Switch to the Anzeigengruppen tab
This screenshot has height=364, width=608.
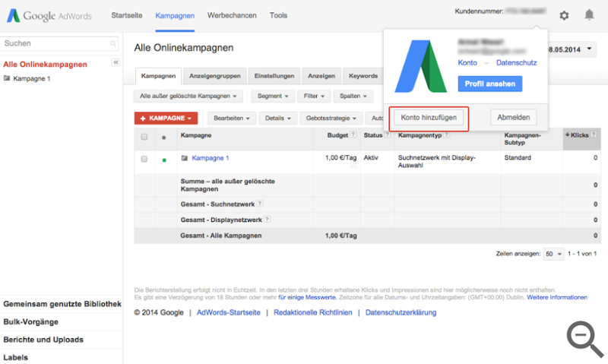point(215,76)
